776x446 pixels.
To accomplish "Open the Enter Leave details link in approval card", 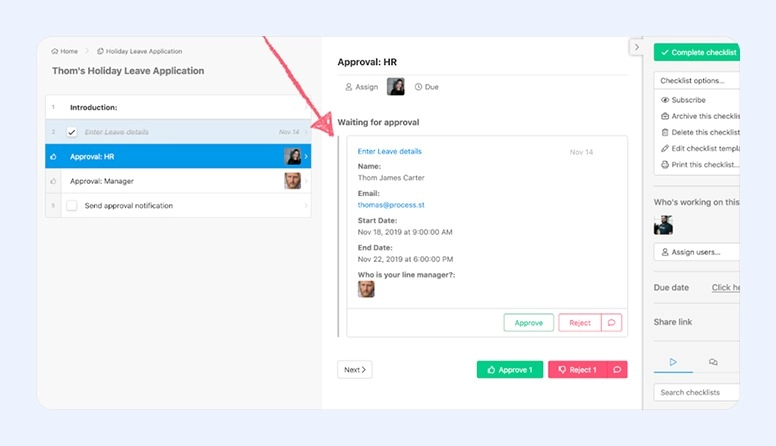I will tap(389, 151).
